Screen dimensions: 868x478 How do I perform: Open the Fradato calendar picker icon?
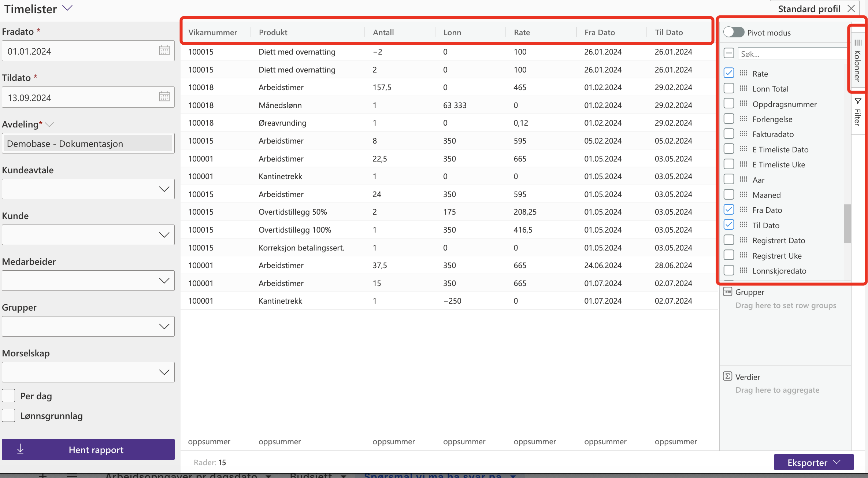coord(164,51)
